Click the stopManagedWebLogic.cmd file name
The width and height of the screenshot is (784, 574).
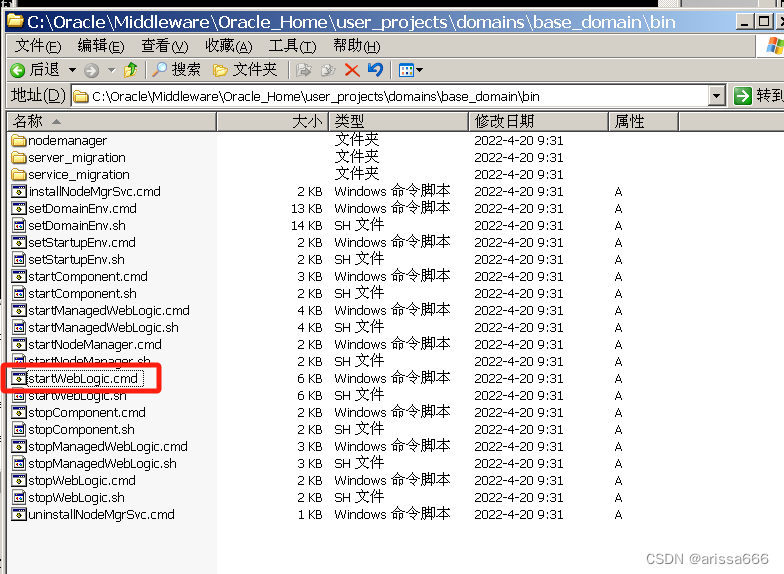[108, 446]
